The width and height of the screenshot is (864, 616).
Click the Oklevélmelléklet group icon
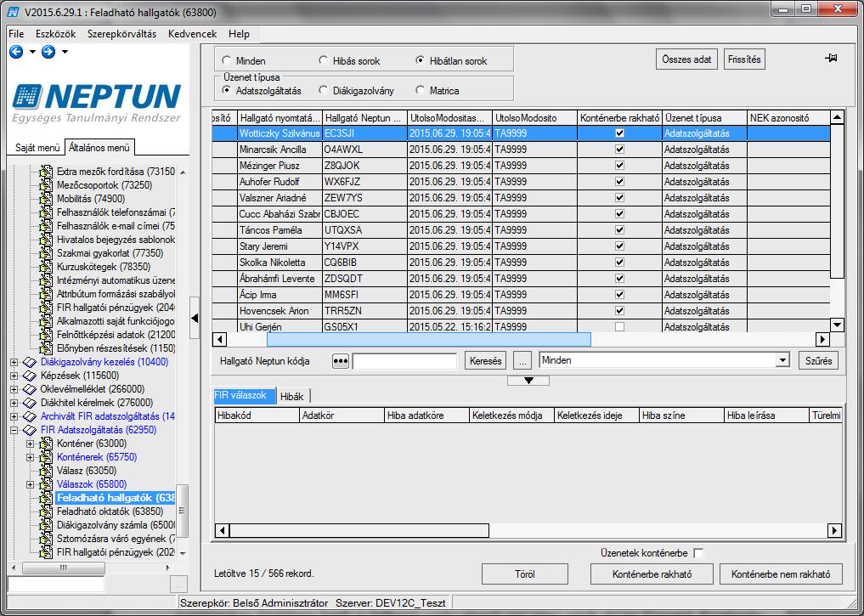pyautogui.click(x=30, y=389)
